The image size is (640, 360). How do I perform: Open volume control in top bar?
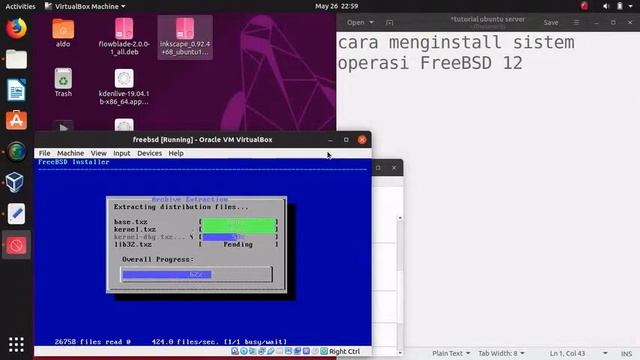tap(606, 6)
